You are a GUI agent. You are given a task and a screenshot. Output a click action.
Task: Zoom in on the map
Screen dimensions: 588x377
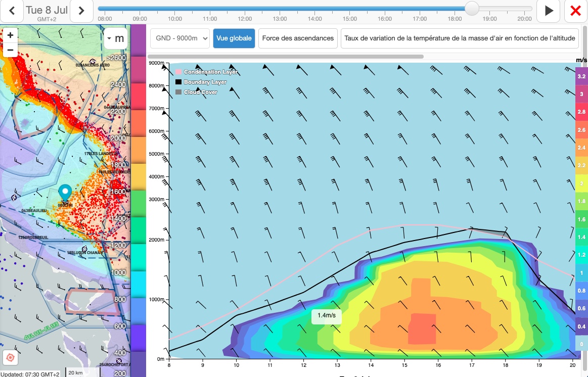coord(10,35)
